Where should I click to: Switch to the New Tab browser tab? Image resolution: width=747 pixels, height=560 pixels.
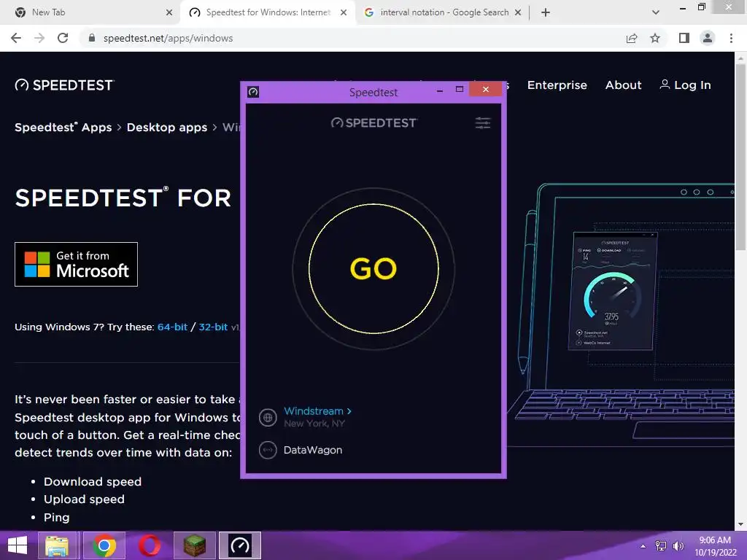[x=90, y=12]
